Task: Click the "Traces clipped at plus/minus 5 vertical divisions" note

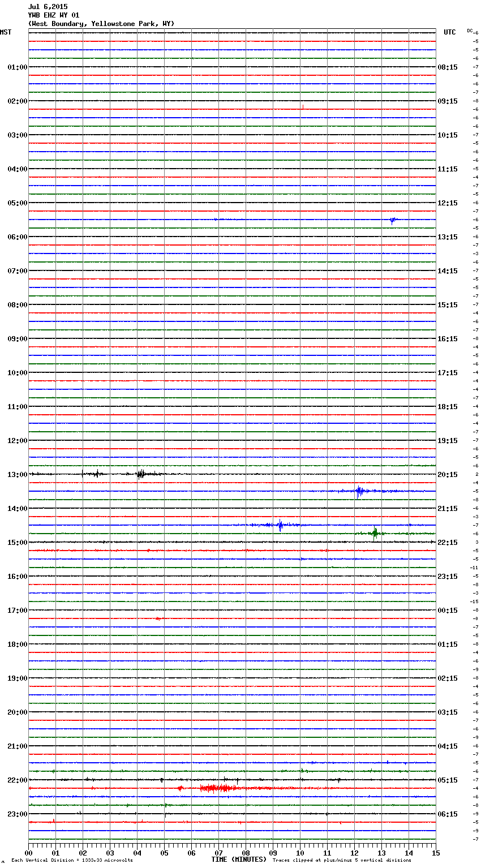Action: point(342,860)
